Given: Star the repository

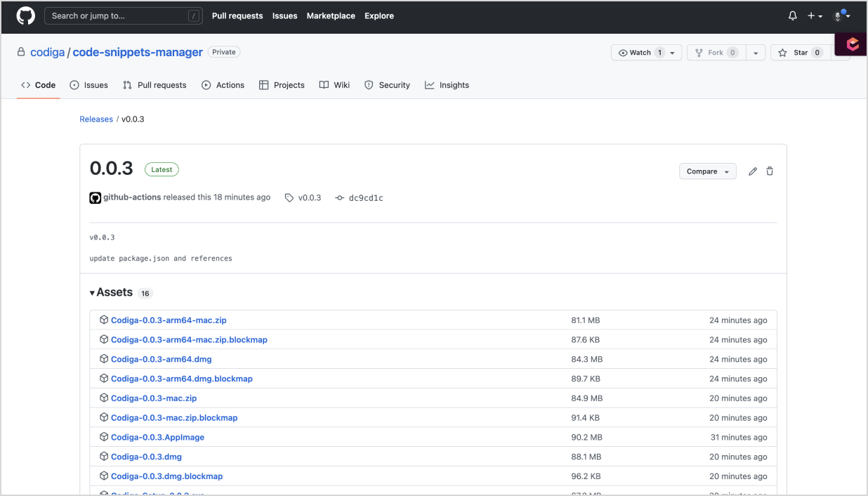Looking at the screenshot, I should pos(801,53).
